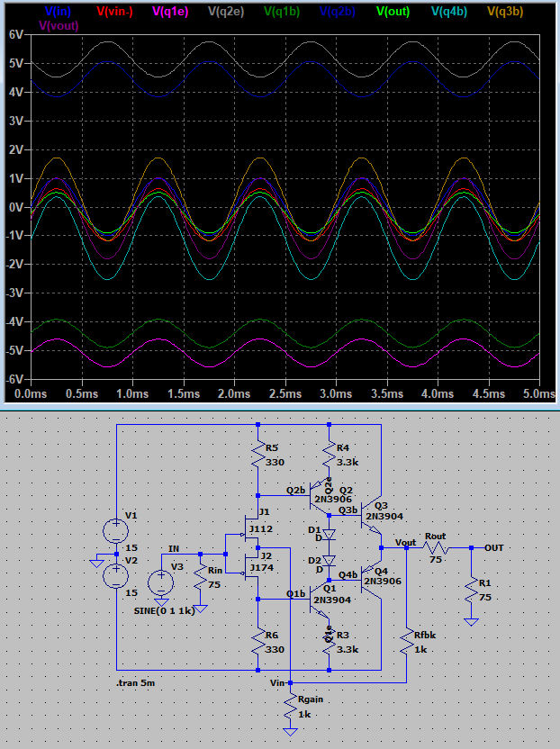Click the Rout 75 ohm resistor
This screenshot has width=560, height=749.
[x=435, y=547]
